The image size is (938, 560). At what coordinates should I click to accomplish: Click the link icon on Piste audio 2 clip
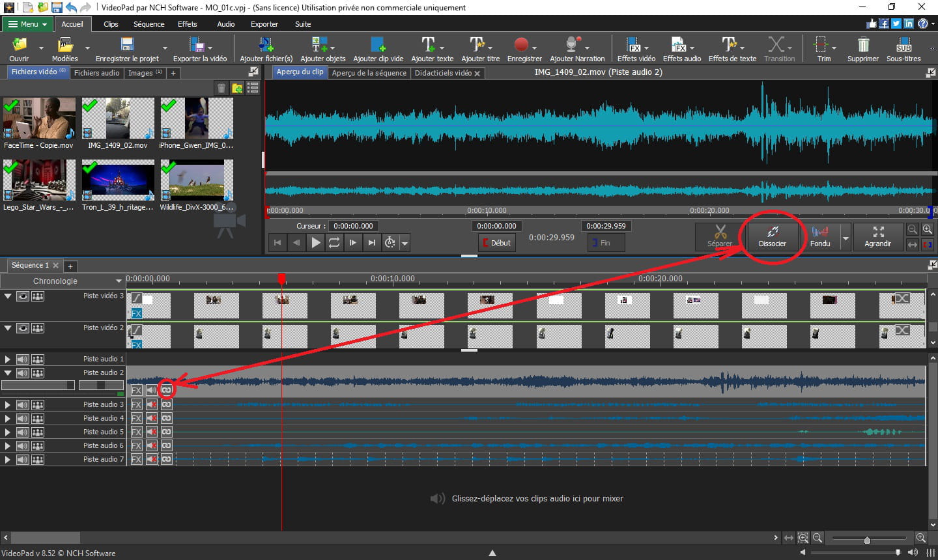[167, 390]
